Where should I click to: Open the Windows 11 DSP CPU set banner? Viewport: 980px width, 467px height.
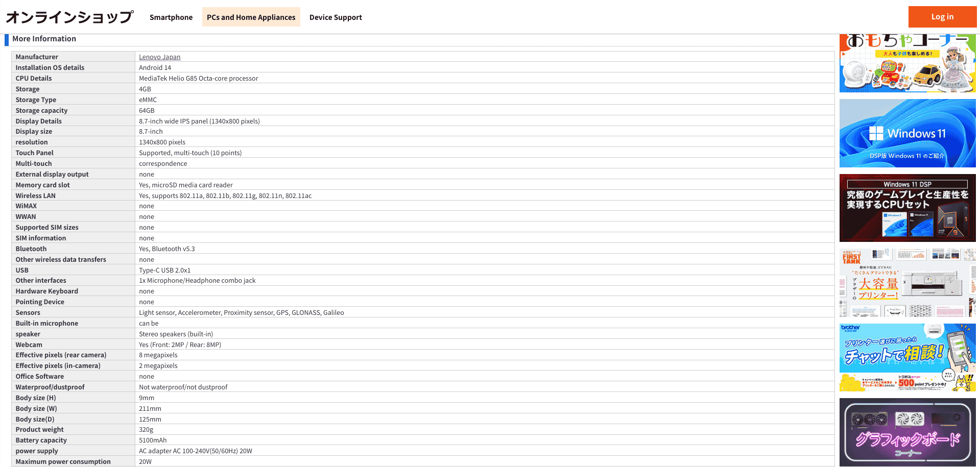coord(907,208)
